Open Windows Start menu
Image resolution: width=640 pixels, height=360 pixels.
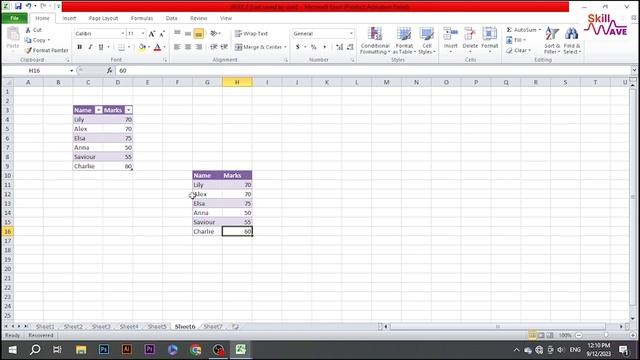pyautogui.click(x=12, y=350)
